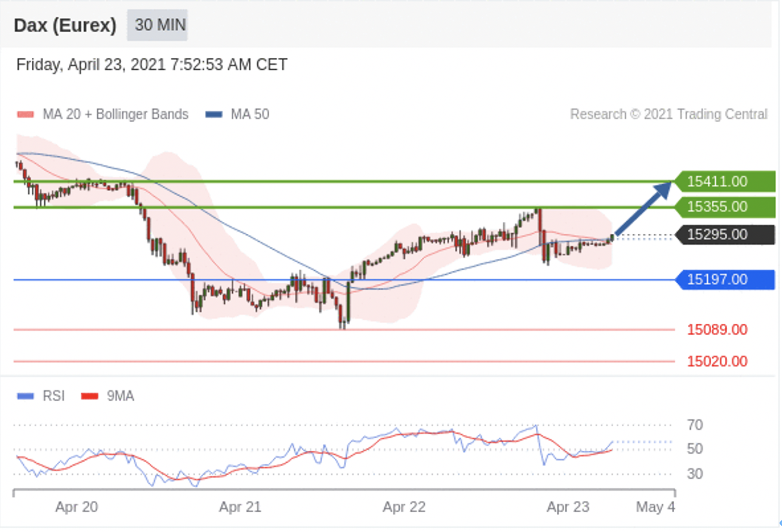This screenshot has height=532, width=782.
Task: Click the 9MA legend label
Action: point(120,396)
